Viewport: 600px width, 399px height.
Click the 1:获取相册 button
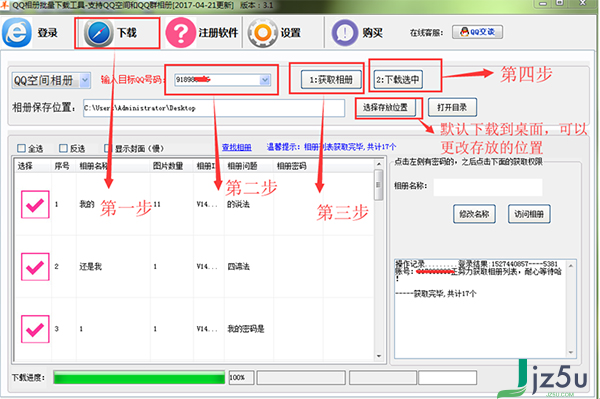(x=331, y=80)
